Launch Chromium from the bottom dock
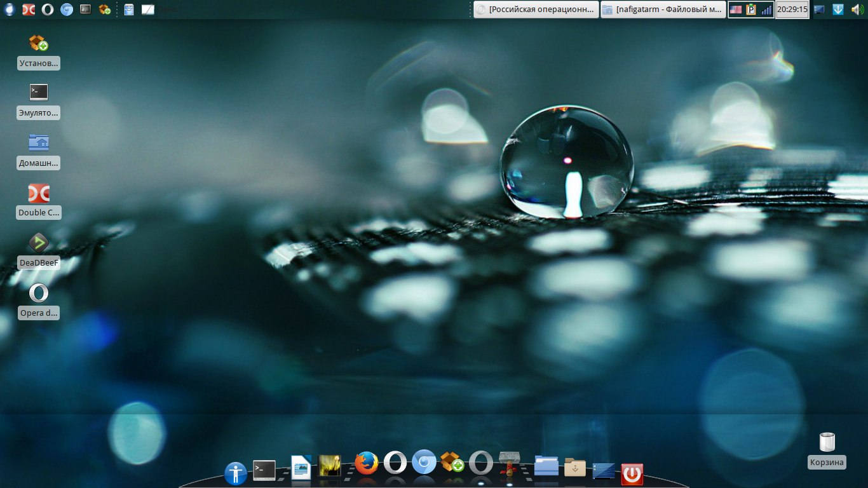 (424, 463)
